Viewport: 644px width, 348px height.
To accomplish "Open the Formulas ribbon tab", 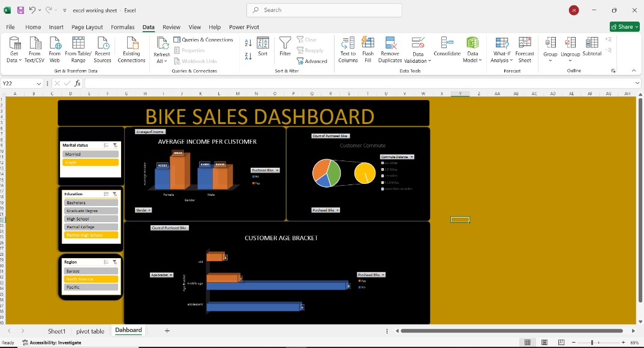I will pyautogui.click(x=123, y=27).
